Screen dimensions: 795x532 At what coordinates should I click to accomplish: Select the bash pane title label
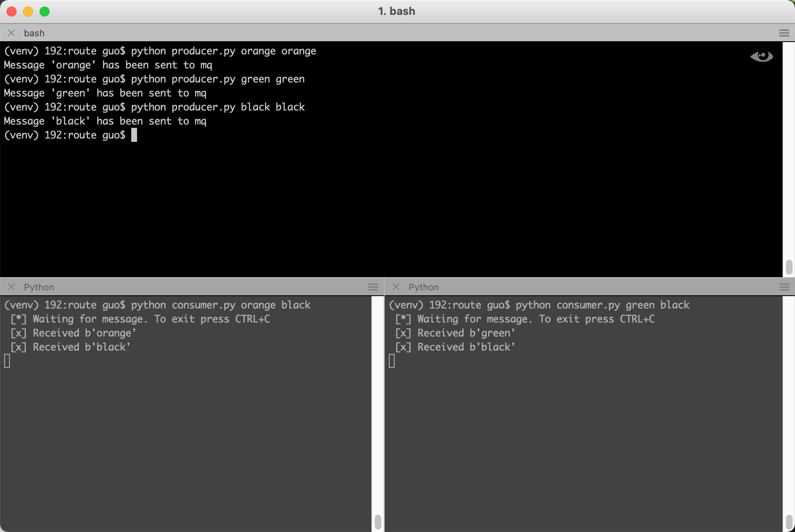34,33
